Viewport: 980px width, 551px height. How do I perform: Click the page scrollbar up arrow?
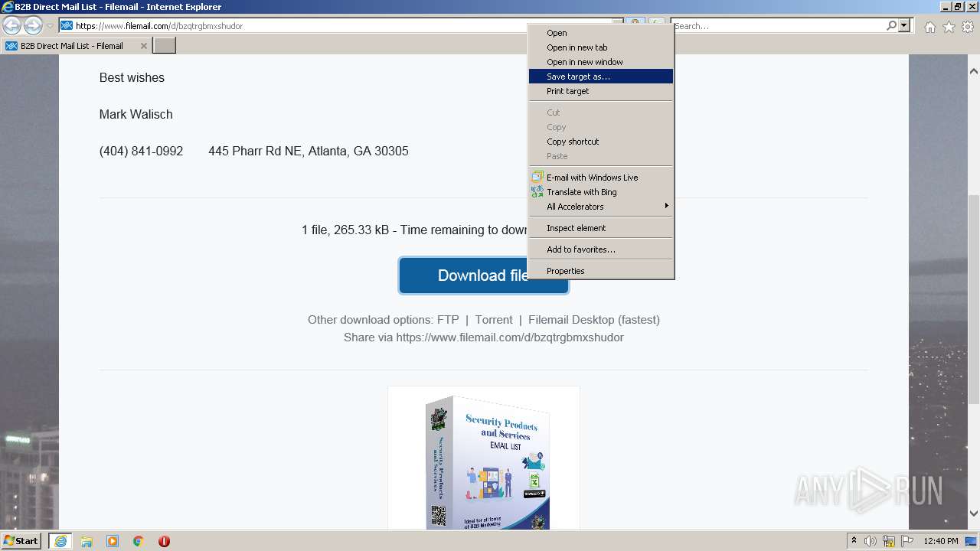point(974,71)
